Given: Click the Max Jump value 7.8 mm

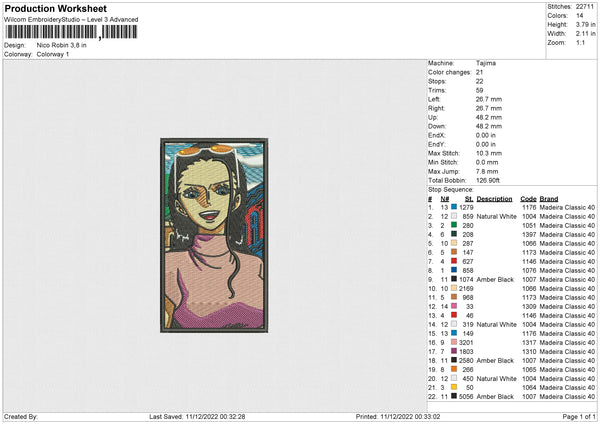Looking at the screenshot, I should pos(487,171).
